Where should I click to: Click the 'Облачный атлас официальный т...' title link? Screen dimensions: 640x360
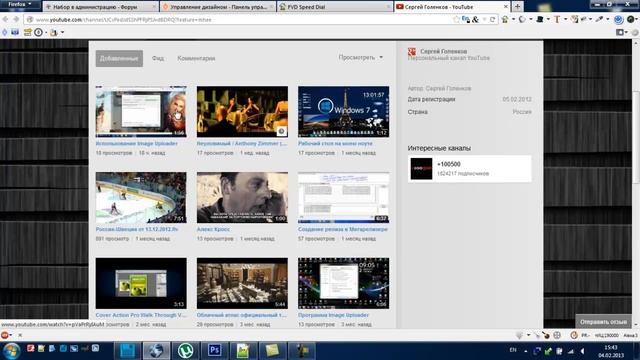click(242, 315)
